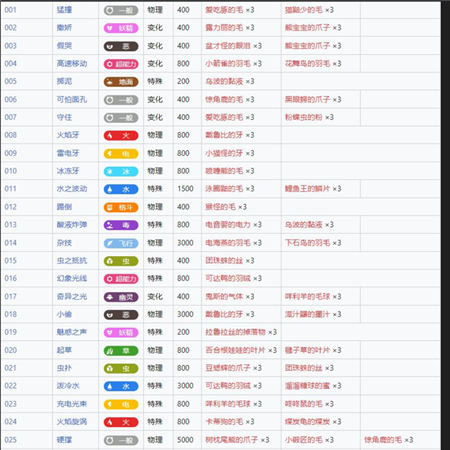Open material link 拉鲁拉丝的掉落物

click(236, 332)
